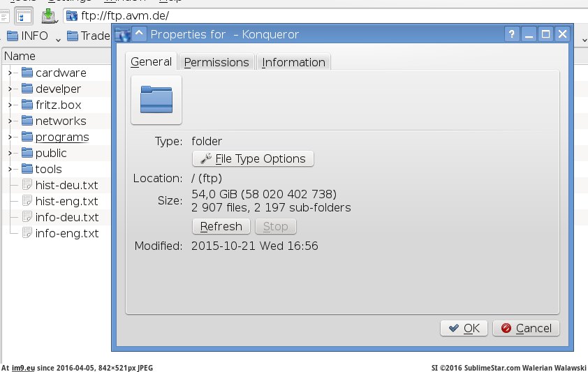Screen dimensions: 588x372
Task: Click the Stop button
Action: 276,226
